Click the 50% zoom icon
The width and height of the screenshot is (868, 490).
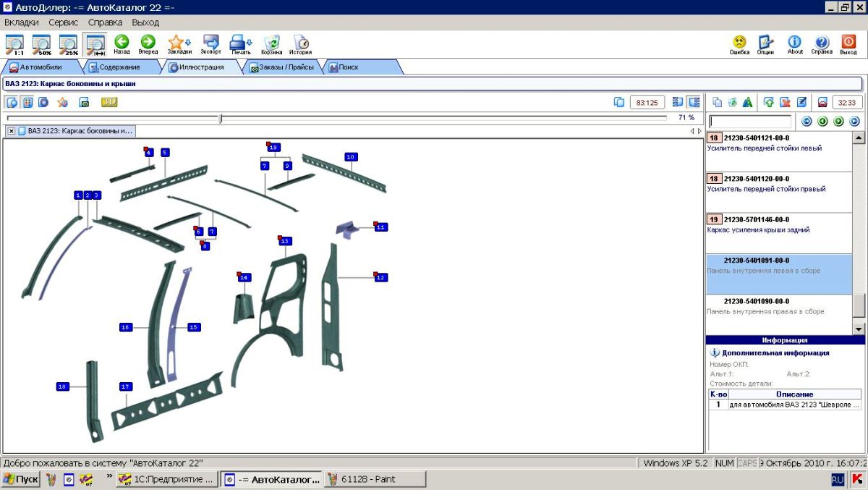(x=41, y=45)
